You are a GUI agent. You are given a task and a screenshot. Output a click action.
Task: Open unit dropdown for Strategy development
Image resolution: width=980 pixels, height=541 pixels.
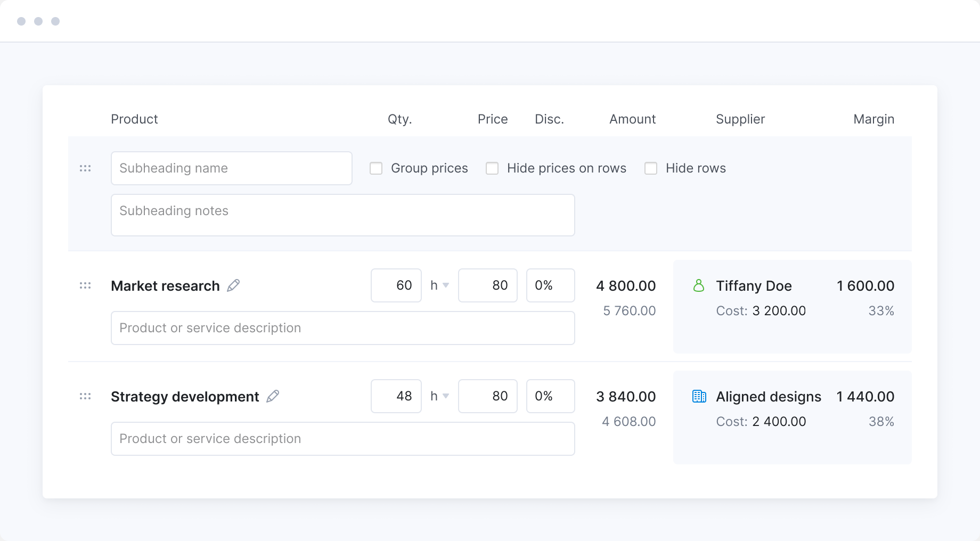tap(440, 396)
